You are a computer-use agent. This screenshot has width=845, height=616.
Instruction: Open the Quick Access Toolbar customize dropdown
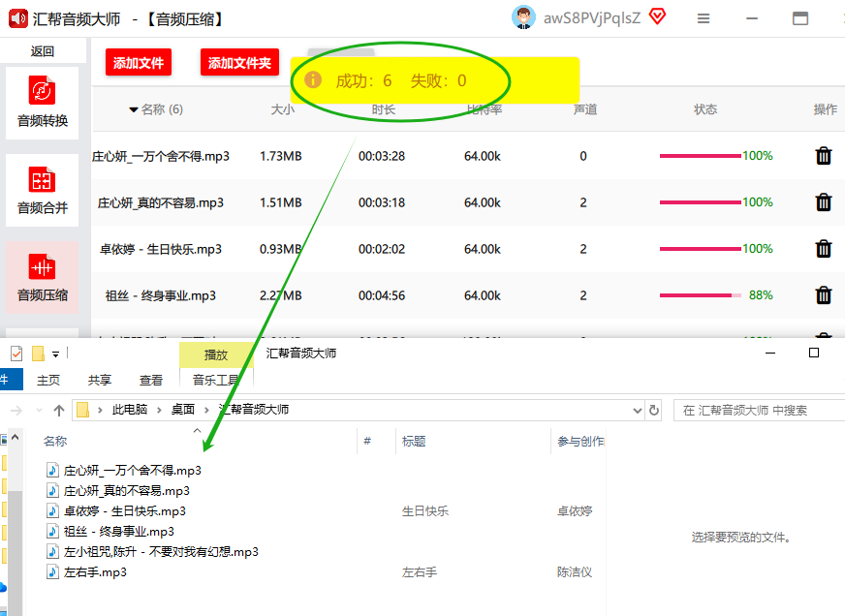click(56, 354)
